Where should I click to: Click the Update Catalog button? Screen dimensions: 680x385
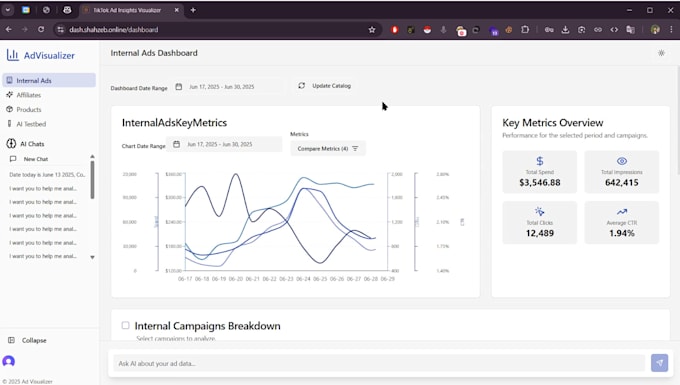tap(325, 86)
